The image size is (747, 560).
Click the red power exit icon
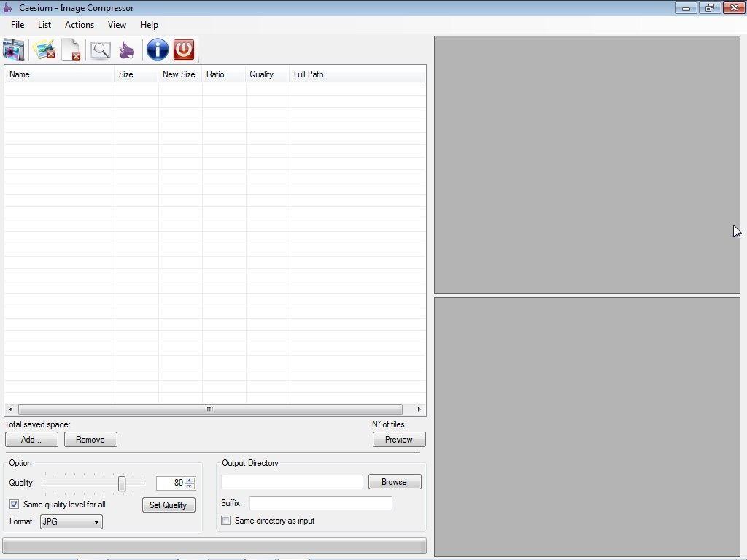click(184, 50)
